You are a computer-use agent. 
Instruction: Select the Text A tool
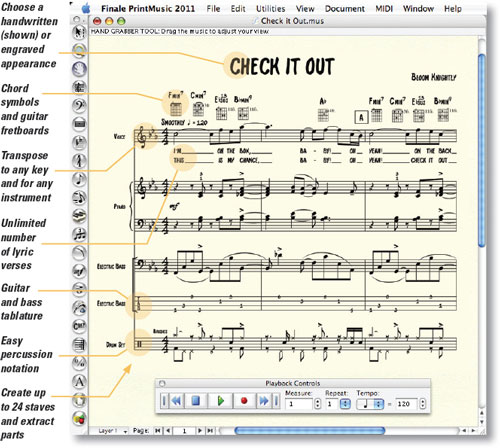click(x=79, y=381)
